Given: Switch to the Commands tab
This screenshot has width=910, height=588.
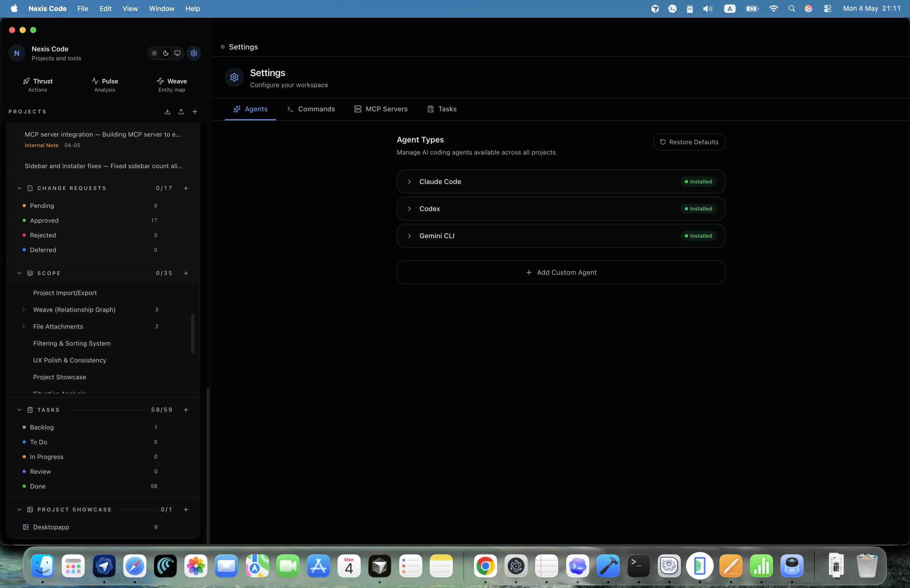Looking at the screenshot, I should pyautogui.click(x=311, y=109).
